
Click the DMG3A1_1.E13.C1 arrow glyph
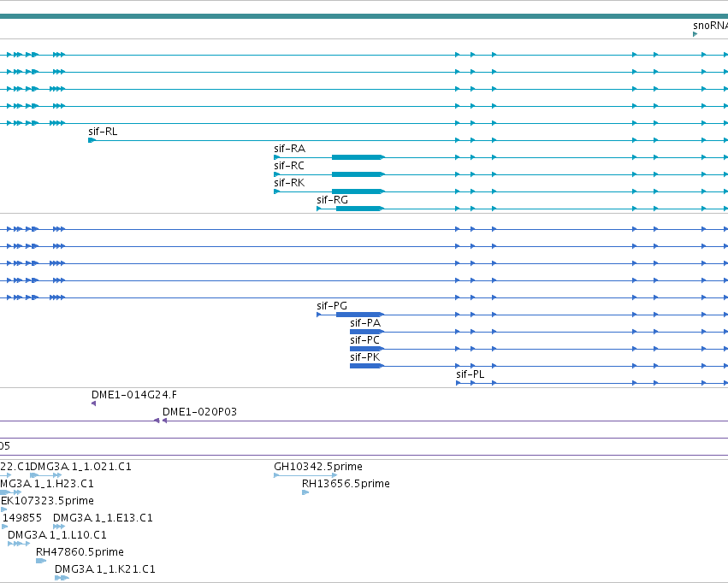point(59,527)
